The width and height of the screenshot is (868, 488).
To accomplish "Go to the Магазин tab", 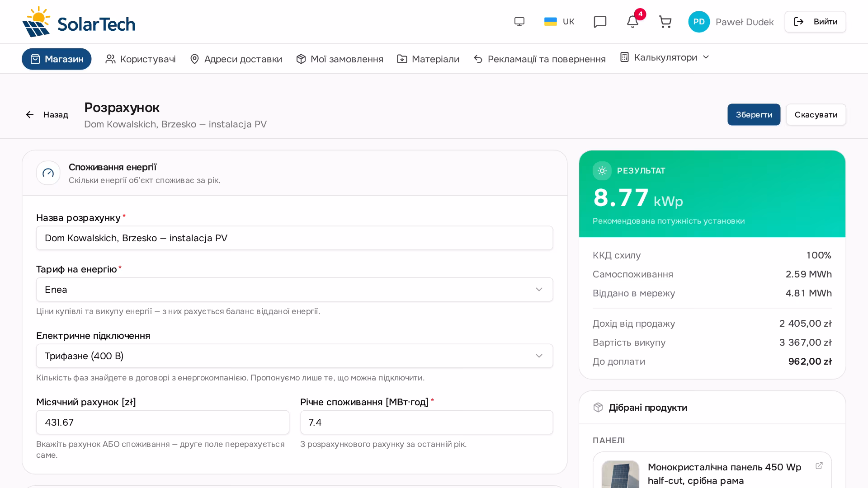I will point(57,59).
